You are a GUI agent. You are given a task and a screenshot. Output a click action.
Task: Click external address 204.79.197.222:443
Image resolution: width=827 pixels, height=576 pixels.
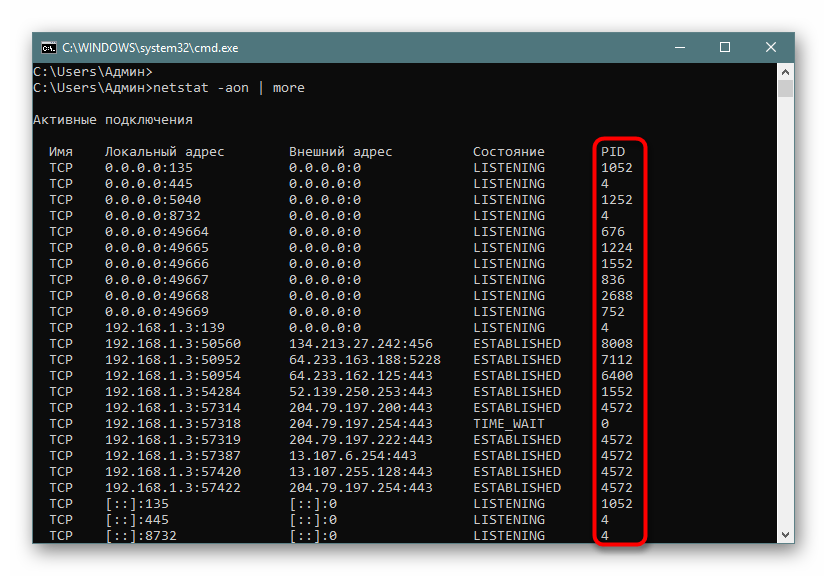point(361,440)
